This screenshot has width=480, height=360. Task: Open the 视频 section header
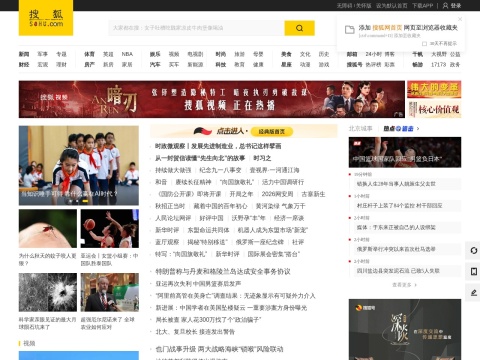[x=29, y=343]
